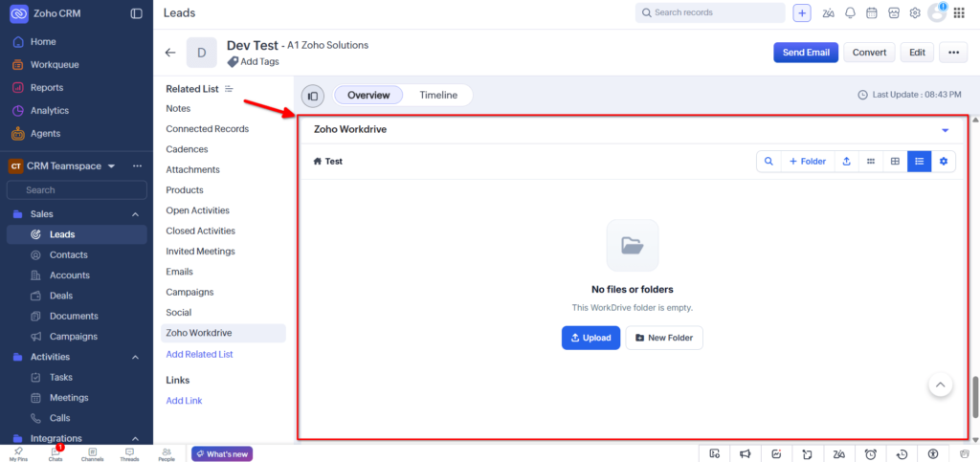Open the notifications bell

850,13
